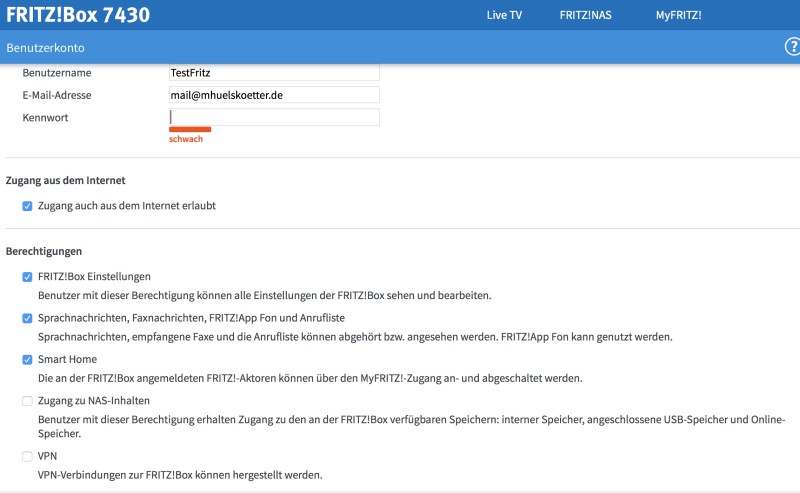Click the 'Zugang aus dem Internet' heading
Viewport: 800px width, 493px height.
point(65,180)
